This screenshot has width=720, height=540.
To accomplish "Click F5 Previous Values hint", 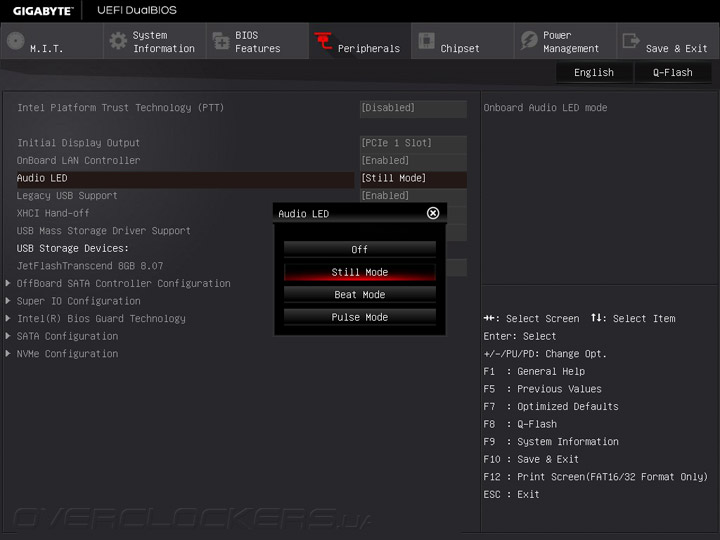I will point(543,389).
